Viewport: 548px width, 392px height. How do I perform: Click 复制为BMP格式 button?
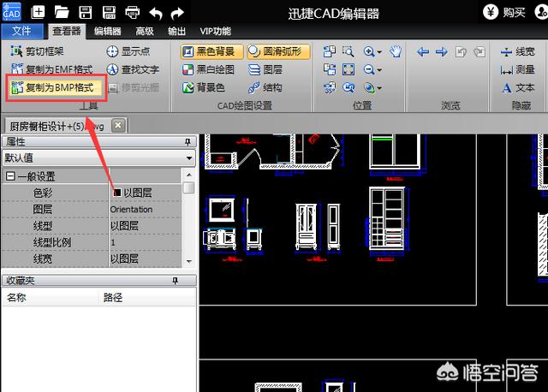56,87
